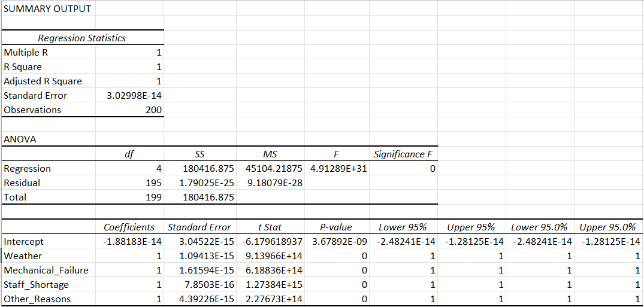Select the Lower 95% header
The width and height of the screenshot is (644, 307).
tap(403, 227)
